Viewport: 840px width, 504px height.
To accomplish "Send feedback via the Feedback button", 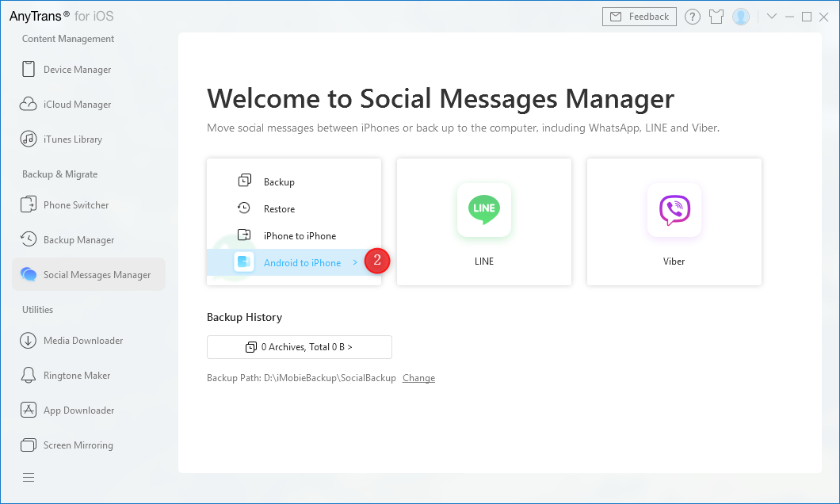I will [639, 17].
